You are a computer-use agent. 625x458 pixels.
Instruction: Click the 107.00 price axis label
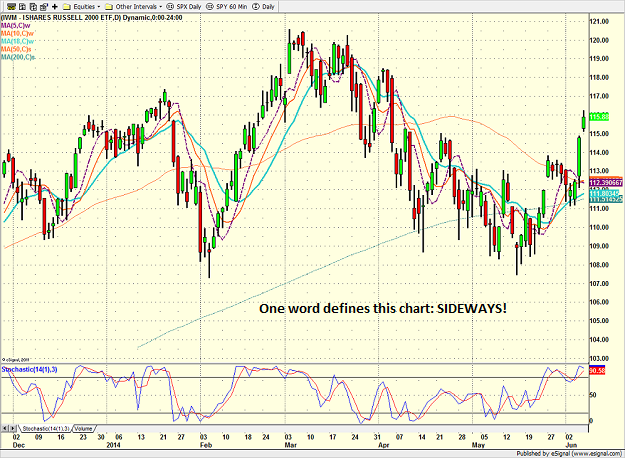[x=599, y=283]
